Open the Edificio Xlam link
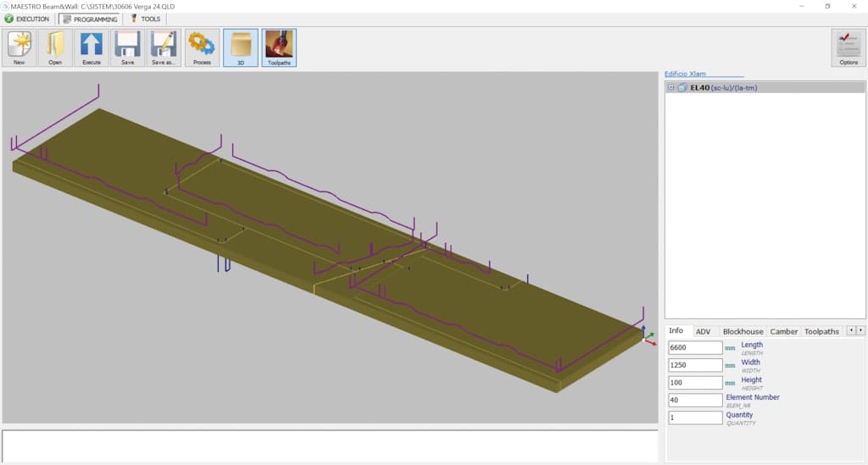This screenshot has height=465, width=868. [685, 74]
